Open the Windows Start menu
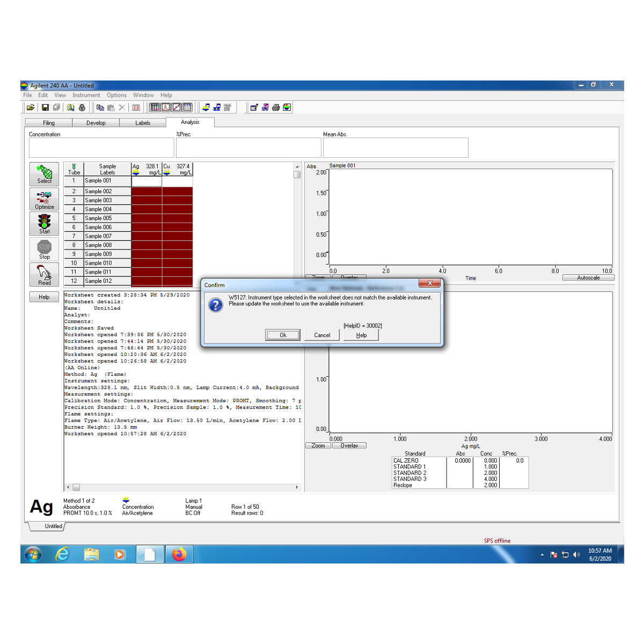The image size is (644, 644). click(x=33, y=554)
